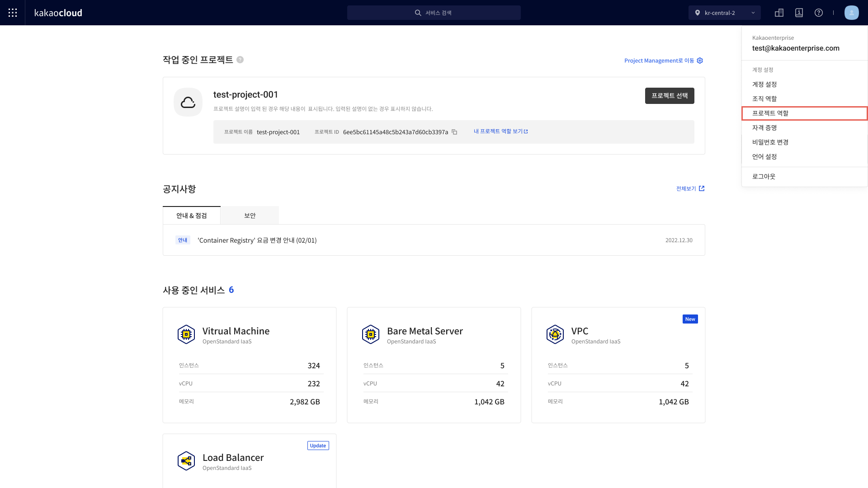The width and height of the screenshot is (868, 488).
Task: Select 비밀번호 변경 menu entry
Action: (805, 142)
